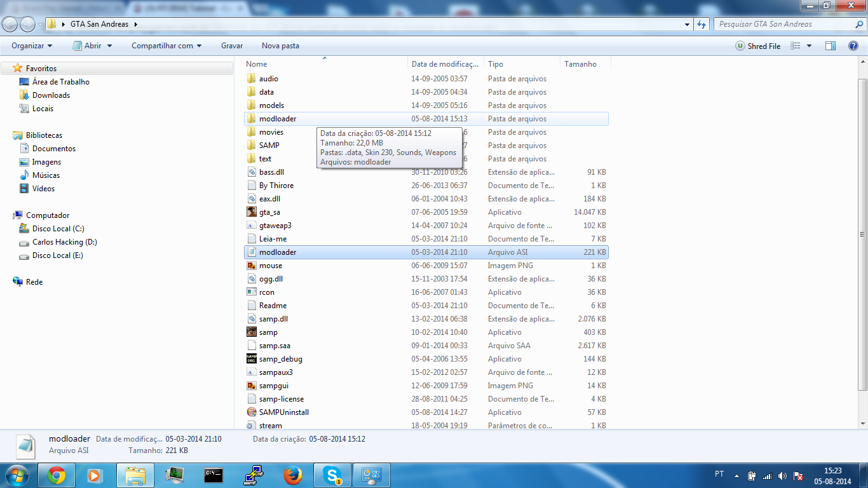This screenshot has width=868, height=488.
Task: Open the command prompt taskbar icon
Action: pos(214,475)
